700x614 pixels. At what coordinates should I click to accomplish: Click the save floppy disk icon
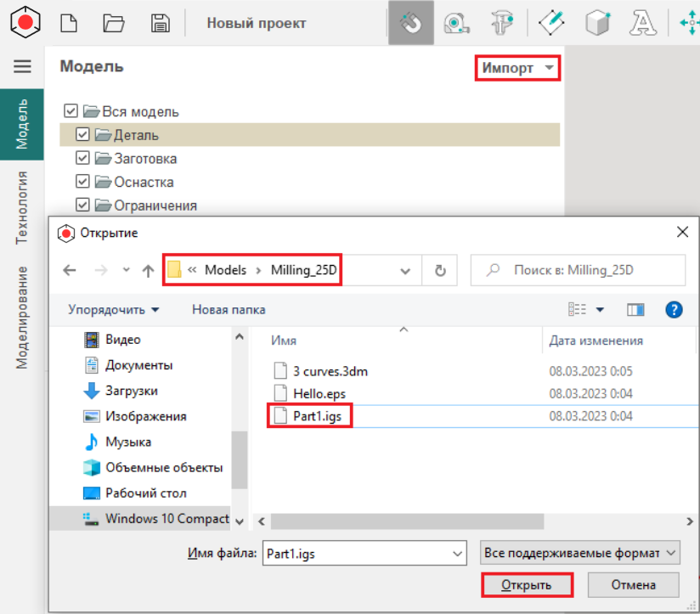click(x=159, y=23)
